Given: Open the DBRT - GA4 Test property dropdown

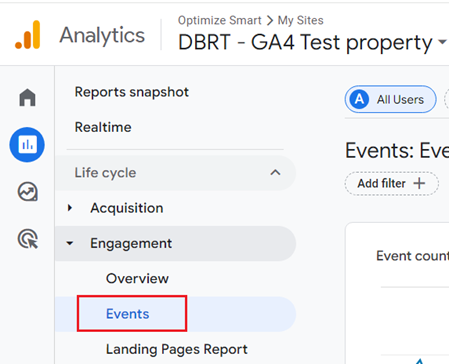Looking at the screenshot, I should point(442,42).
